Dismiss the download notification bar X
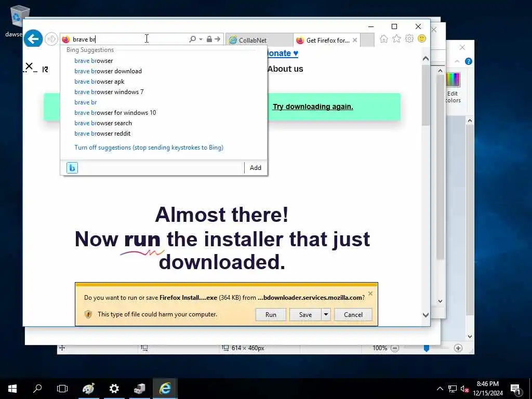532x399 pixels. [370, 294]
